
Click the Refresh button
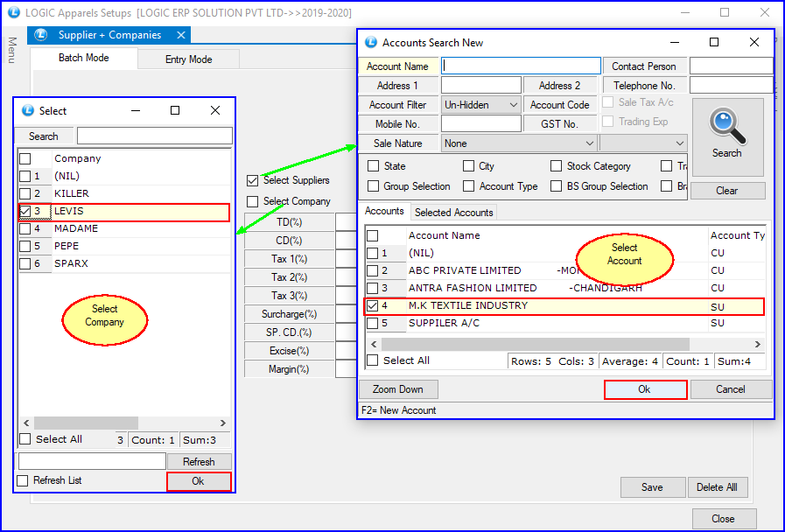(199, 462)
